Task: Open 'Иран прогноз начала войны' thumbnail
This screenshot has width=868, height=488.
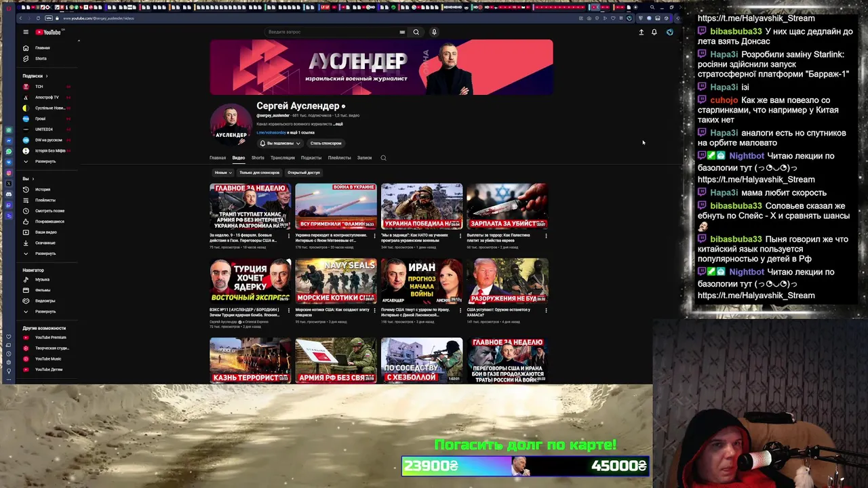Action: [422, 281]
